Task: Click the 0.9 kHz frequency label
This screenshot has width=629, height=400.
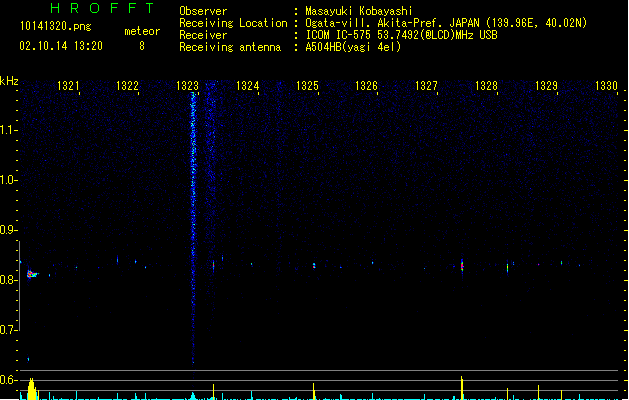Action: [x=8, y=230]
